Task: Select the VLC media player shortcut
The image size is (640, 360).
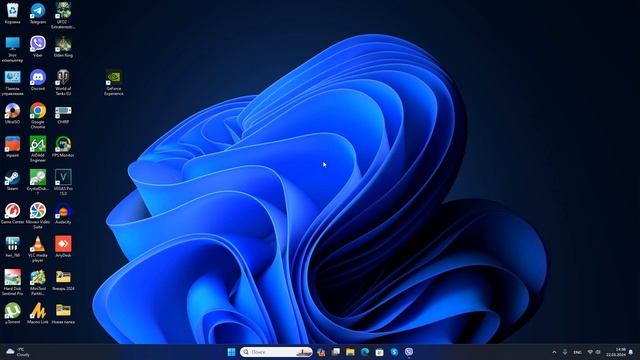Action: coord(38,250)
